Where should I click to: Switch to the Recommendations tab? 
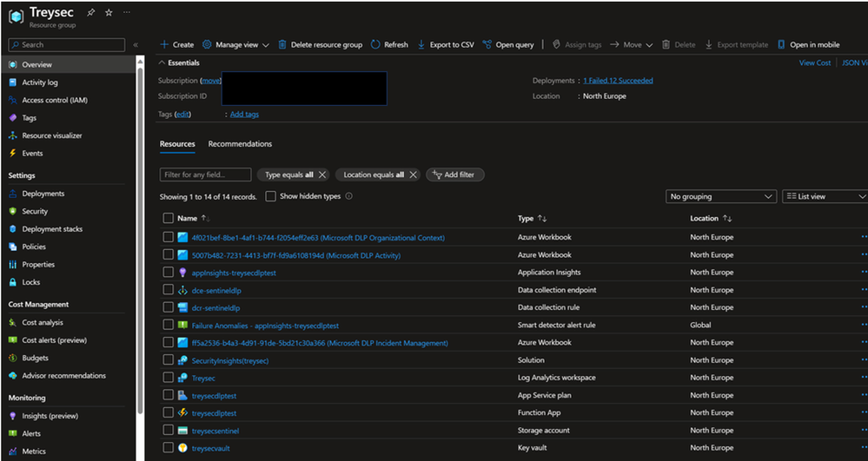click(240, 144)
